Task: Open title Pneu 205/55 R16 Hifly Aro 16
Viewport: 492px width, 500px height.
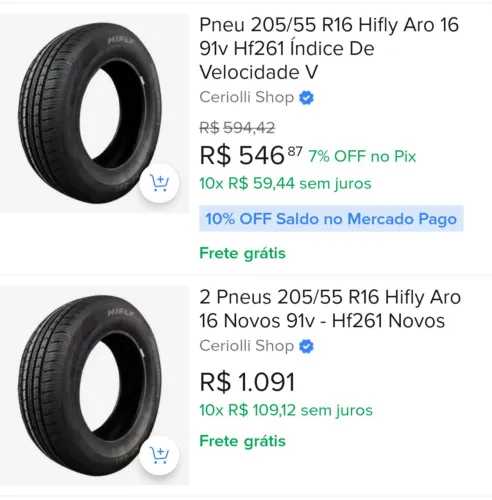Action: (x=329, y=49)
